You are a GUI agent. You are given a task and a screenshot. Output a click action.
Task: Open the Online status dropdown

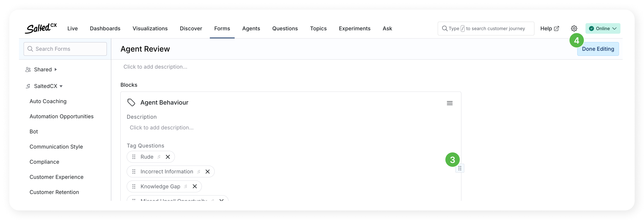tap(602, 28)
